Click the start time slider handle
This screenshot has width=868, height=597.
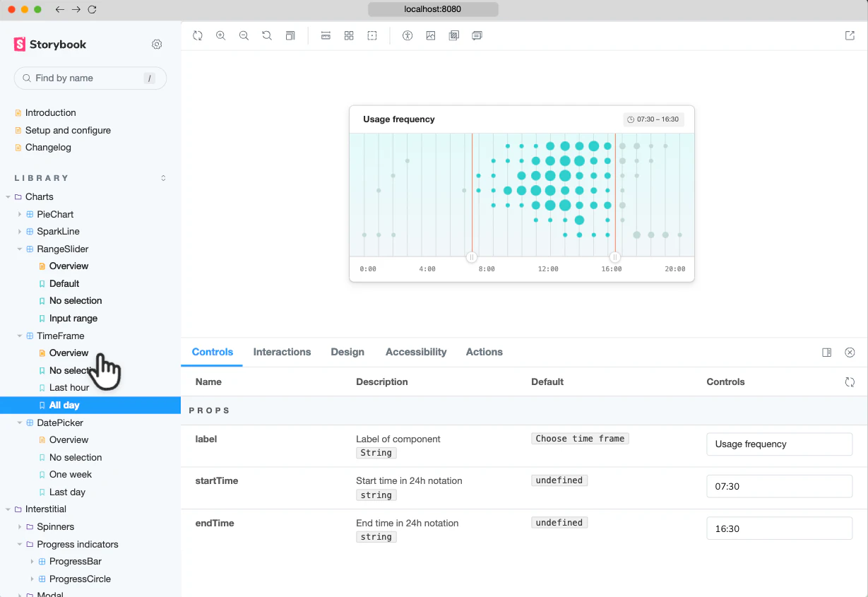(x=472, y=257)
